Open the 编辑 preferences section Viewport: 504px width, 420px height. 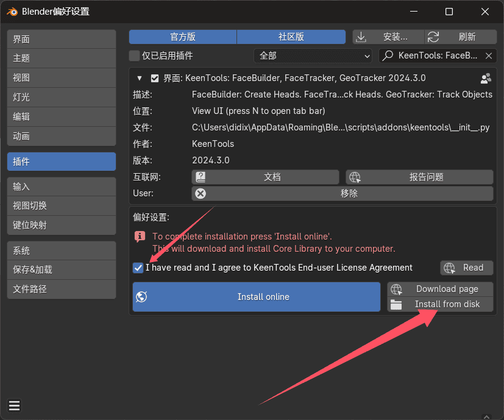pyautogui.click(x=62, y=117)
